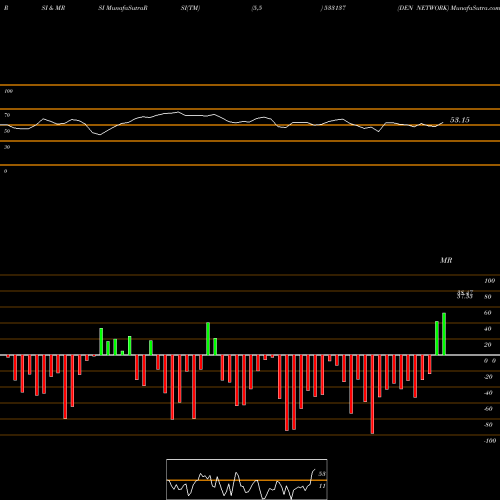Screen dimensions: 500x500
Task: Click the MR axis label '20'
Action: pos(487,345)
